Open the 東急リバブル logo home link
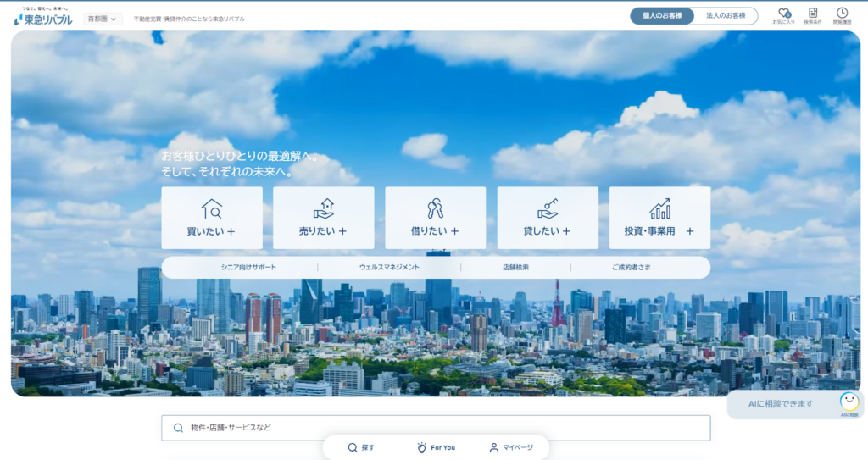Image resolution: width=868 pixels, height=460 pixels. coord(43,17)
